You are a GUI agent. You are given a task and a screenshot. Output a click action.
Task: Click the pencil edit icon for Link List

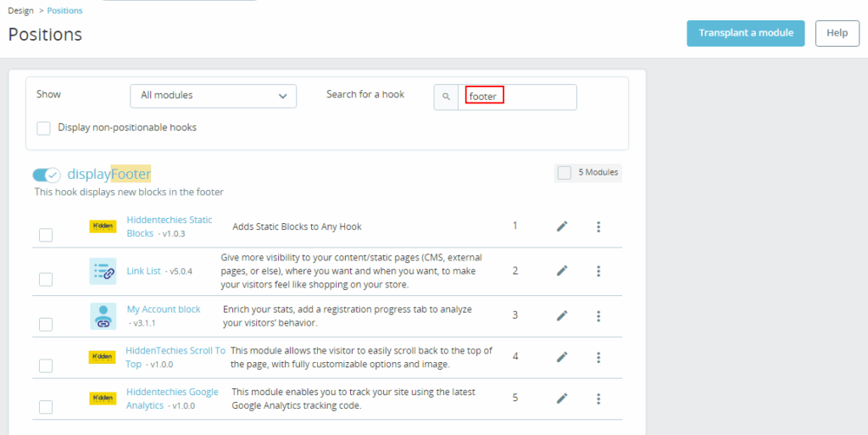[x=561, y=271]
